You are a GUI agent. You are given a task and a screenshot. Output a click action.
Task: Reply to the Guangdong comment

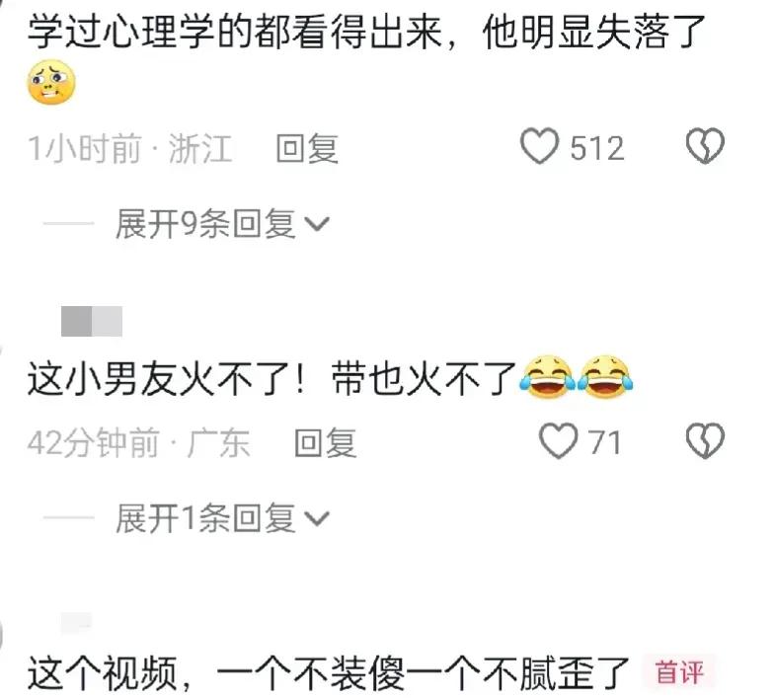click(326, 442)
